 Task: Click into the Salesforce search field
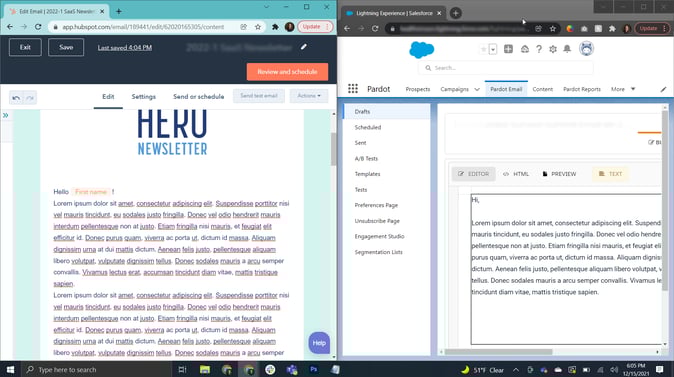tap(506, 68)
